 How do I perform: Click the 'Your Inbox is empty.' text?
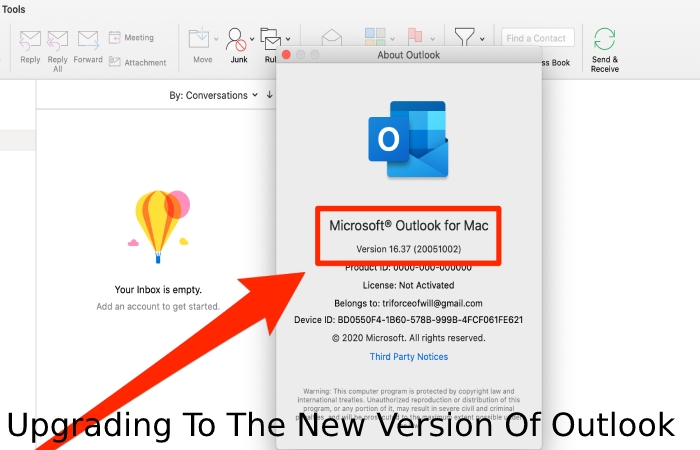(x=158, y=290)
